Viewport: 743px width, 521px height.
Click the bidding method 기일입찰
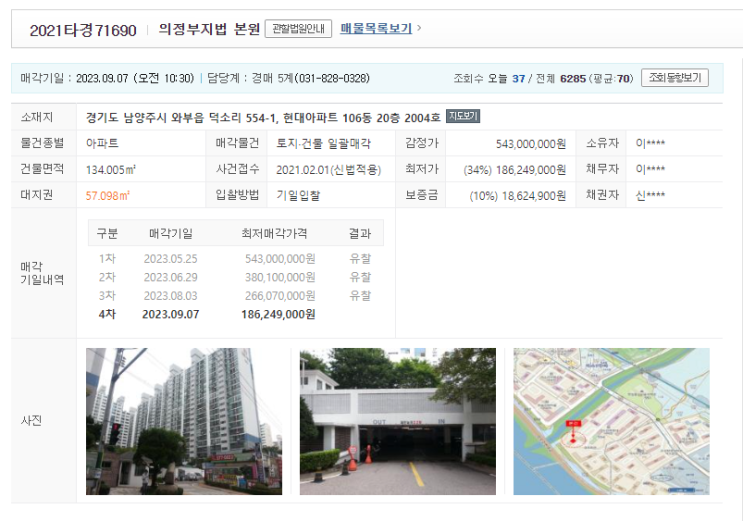coord(298,195)
